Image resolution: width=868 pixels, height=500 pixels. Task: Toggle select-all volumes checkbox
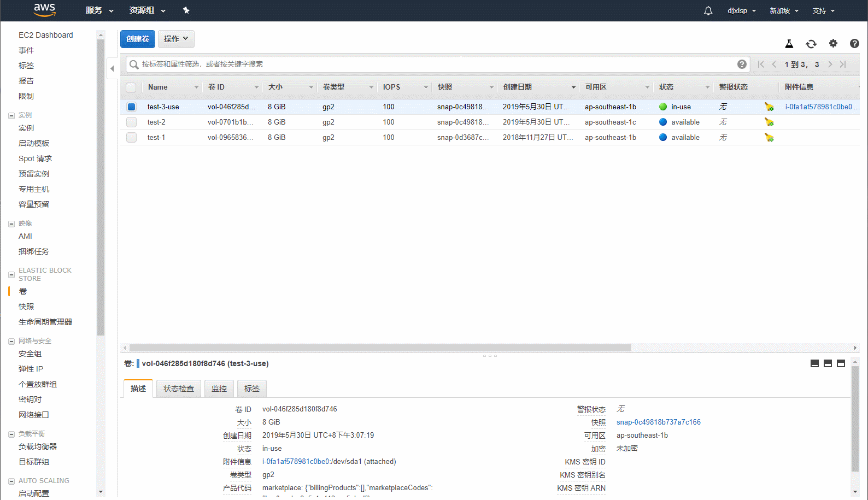[131, 87]
